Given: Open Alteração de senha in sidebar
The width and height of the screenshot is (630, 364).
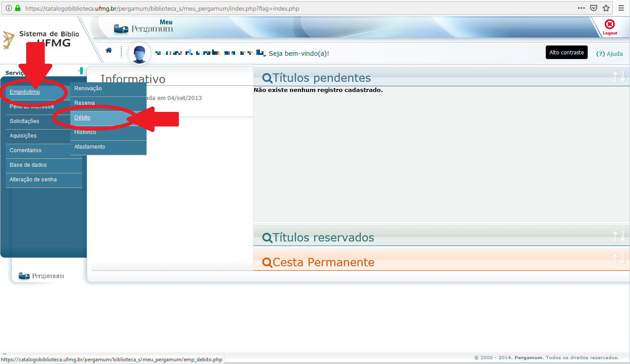Looking at the screenshot, I should pyautogui.click(x=33, y=180).
